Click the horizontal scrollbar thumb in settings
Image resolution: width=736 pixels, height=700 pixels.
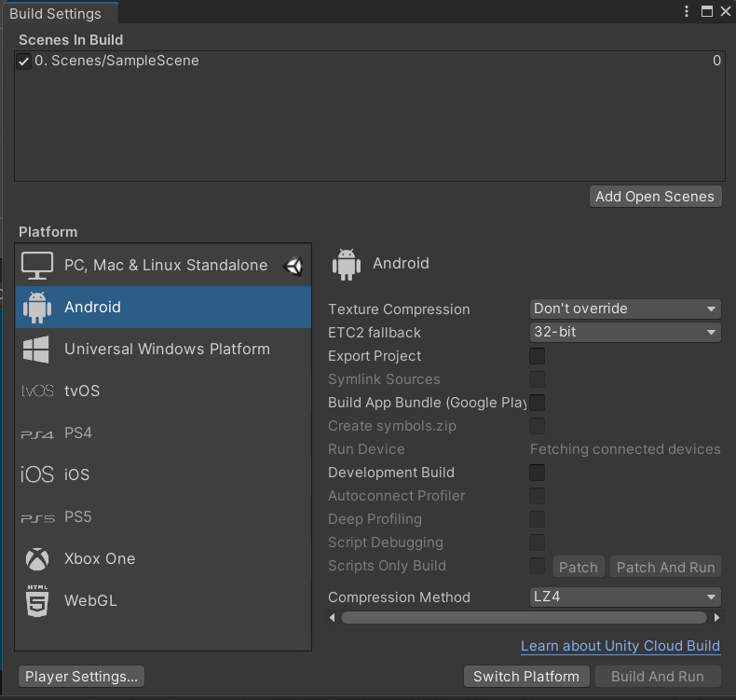pyautogui.click(x=524, y=618)
